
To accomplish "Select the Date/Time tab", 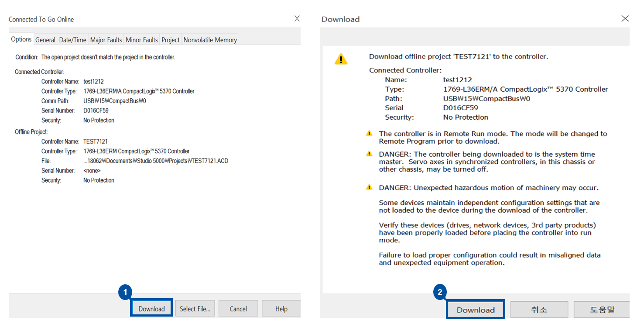I will click(73, 40).
